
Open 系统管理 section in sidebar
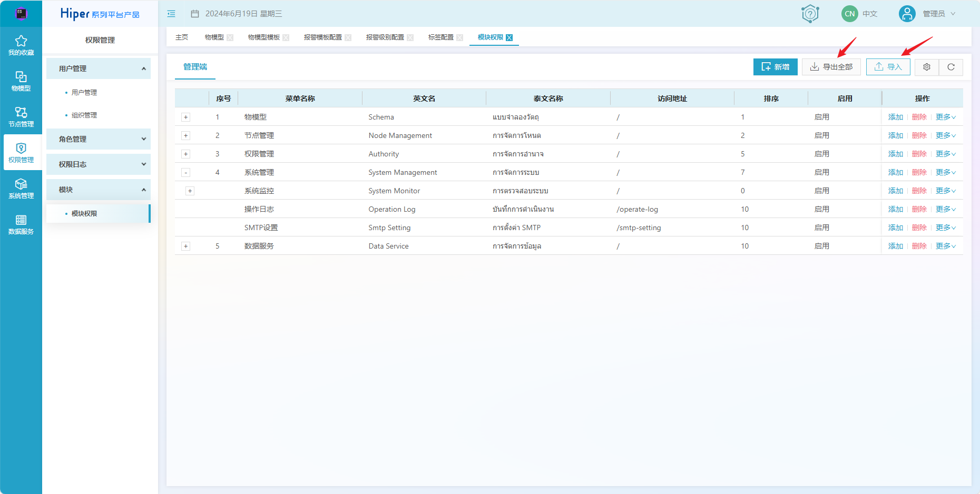(21, 189)
